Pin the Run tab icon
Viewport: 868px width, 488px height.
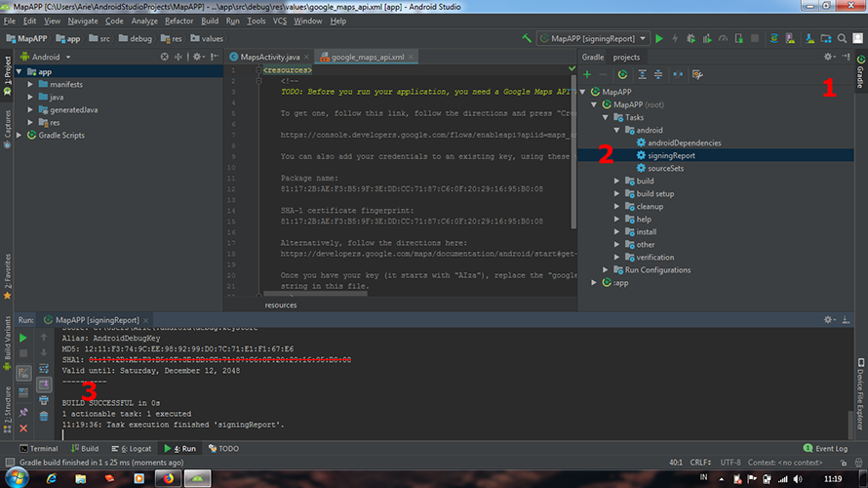23,412
